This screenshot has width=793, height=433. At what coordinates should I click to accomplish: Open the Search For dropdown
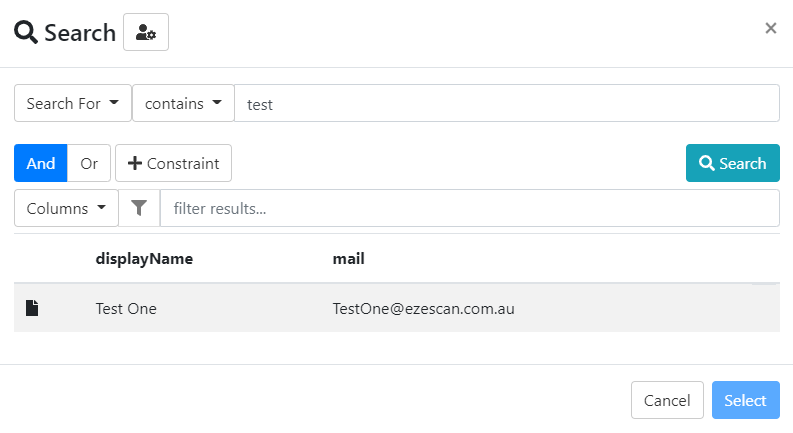pyautogui.click(x=73, y=103)
